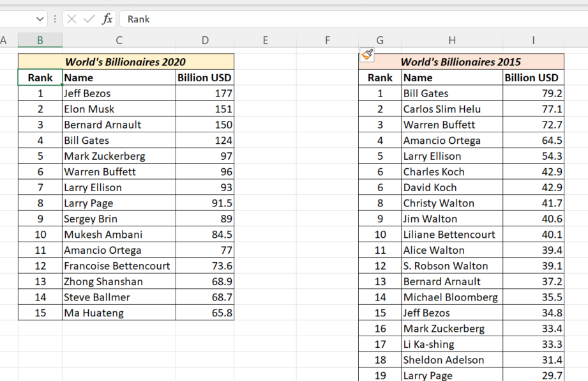The image size is (588, 381).
Task: Select column header D
Action: click(205, 40)
